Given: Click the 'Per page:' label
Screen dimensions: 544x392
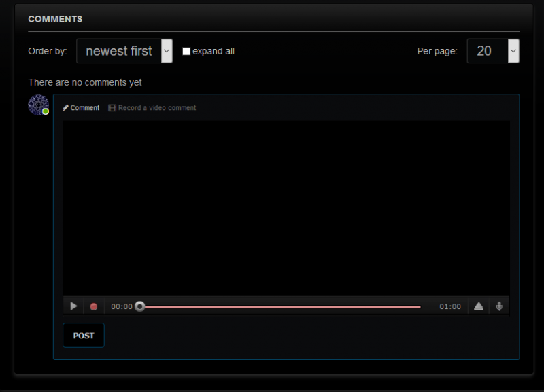Looking at the screenshot, I should pyautogui.click(x=437, y=52).
